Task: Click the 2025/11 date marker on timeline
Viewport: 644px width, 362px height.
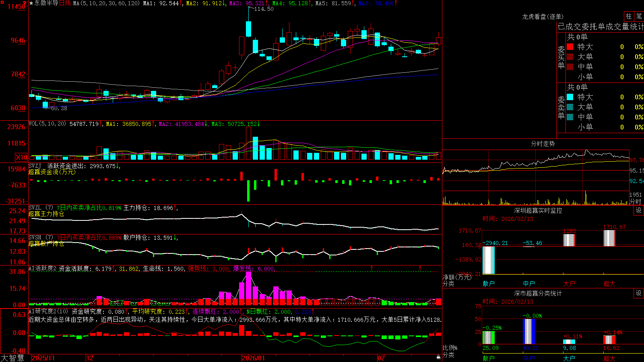Action: (x=43, y=358)
